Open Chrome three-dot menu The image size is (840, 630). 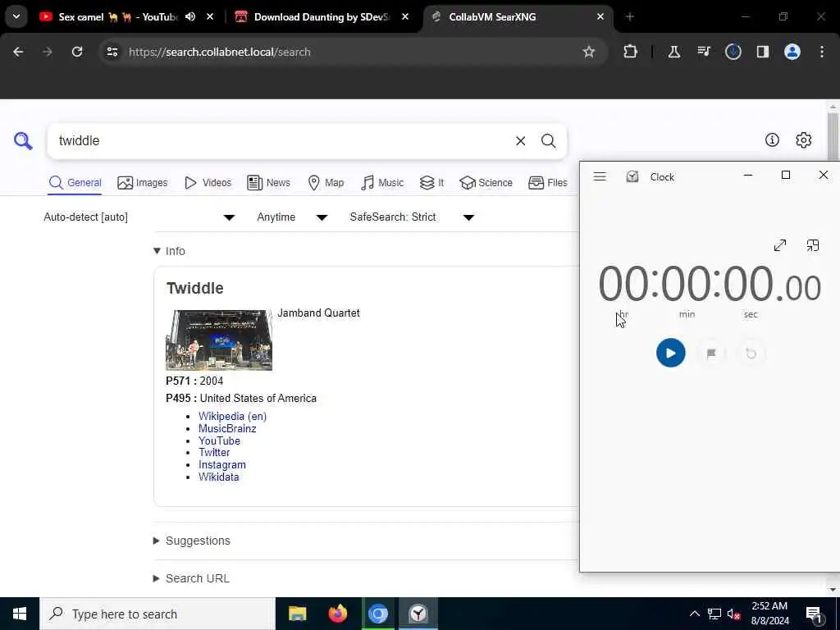[821, 52]
